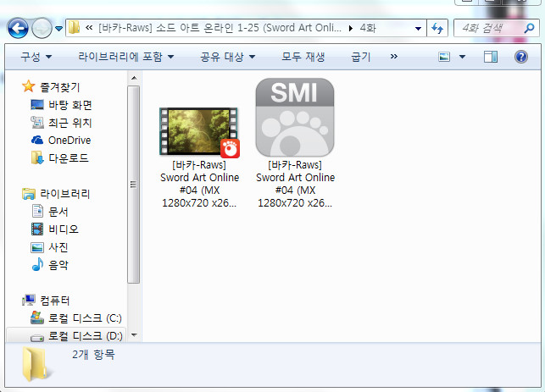Click the 사진 picture icon

click(x=37, y=247)
